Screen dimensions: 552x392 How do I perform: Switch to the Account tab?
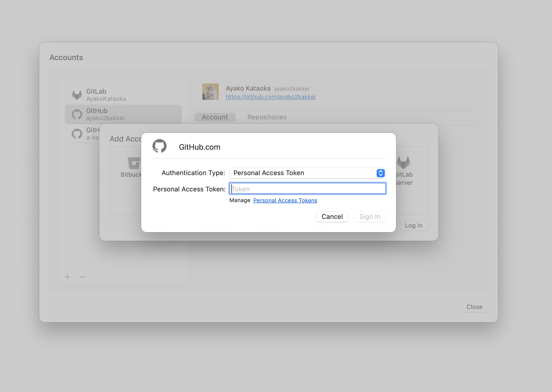tap(215, 117)
